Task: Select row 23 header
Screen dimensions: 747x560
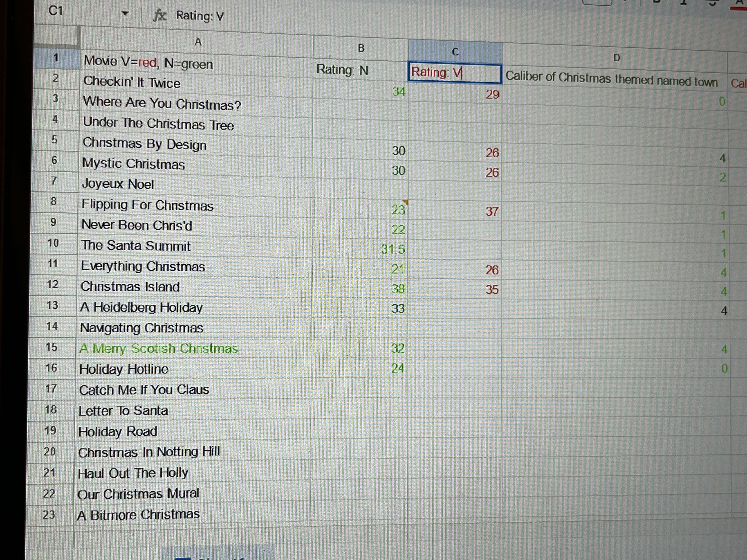Action: (49, 514)
